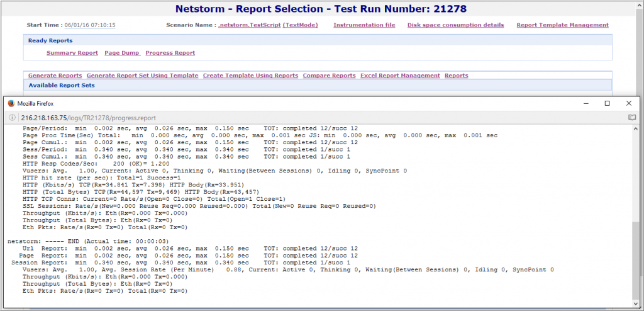Select the Reports menu item
The height and width of the screenshot is (311, 644).
457,76
